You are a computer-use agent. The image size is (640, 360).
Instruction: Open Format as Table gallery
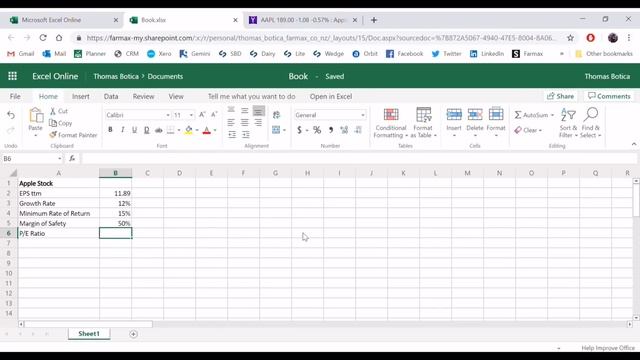coord(423,123)
